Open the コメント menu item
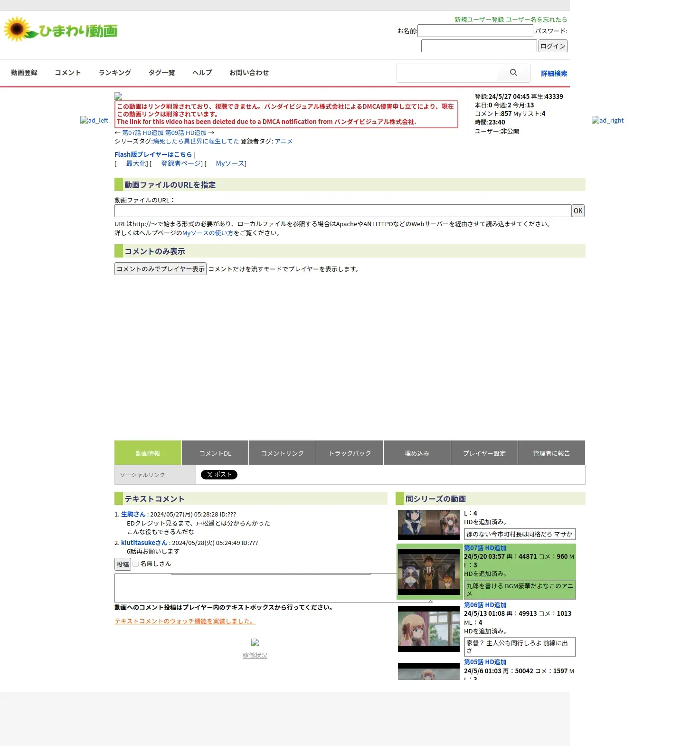 [68, 73]
